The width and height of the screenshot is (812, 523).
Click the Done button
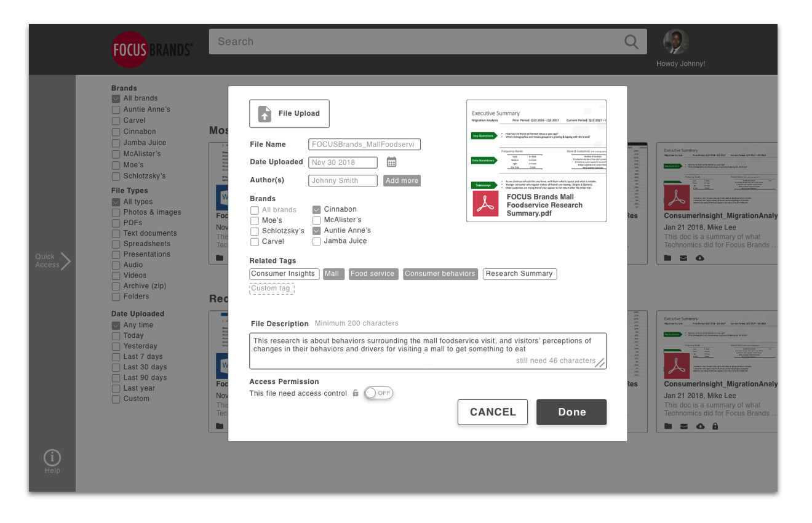pyautogui.click(x=571, y=412)
